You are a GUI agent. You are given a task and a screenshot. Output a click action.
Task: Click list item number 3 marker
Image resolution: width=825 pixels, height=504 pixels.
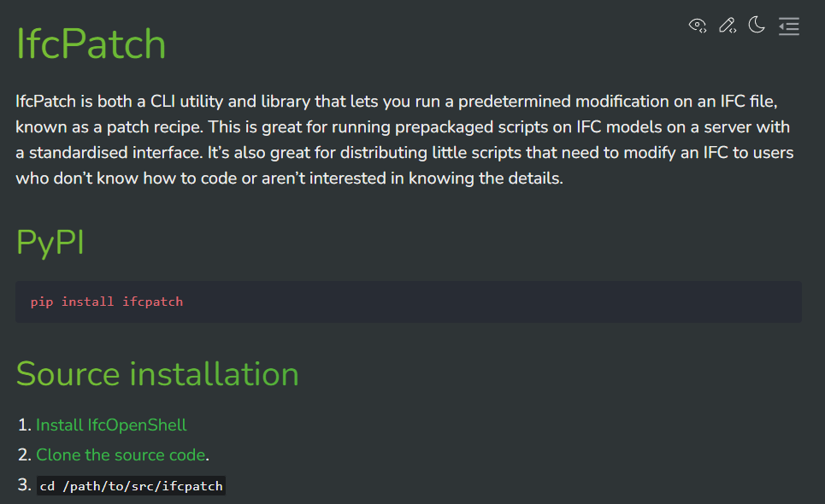24,484
